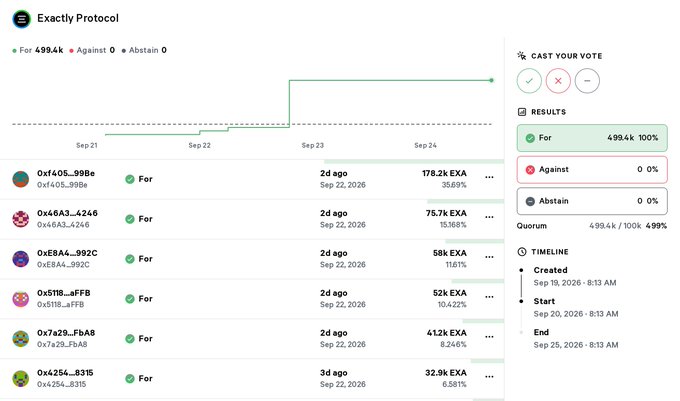Select the Abstain results bar

[592, 201]
